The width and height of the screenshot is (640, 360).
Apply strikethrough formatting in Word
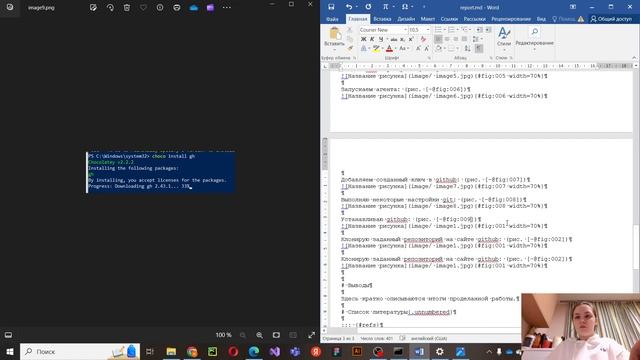[x=393, y=39]
